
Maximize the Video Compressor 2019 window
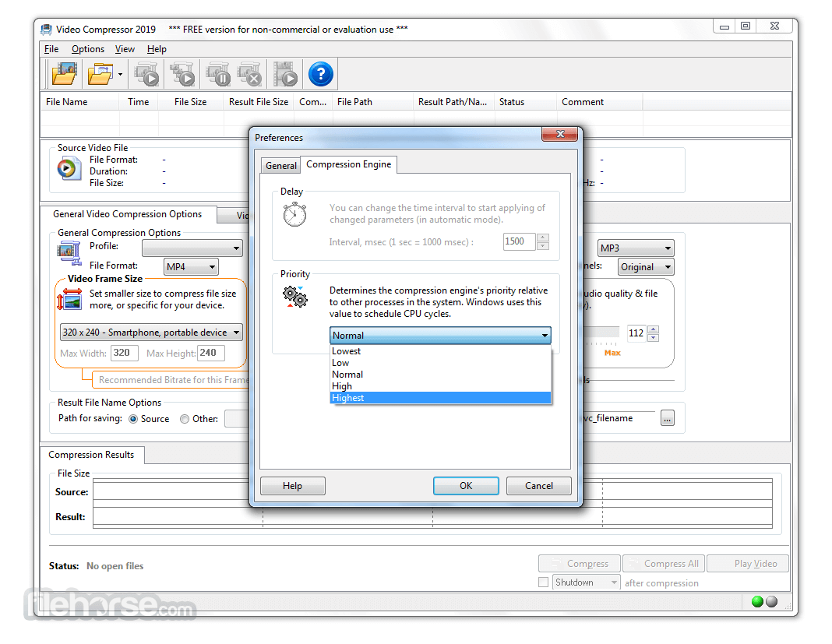(746, 26)
